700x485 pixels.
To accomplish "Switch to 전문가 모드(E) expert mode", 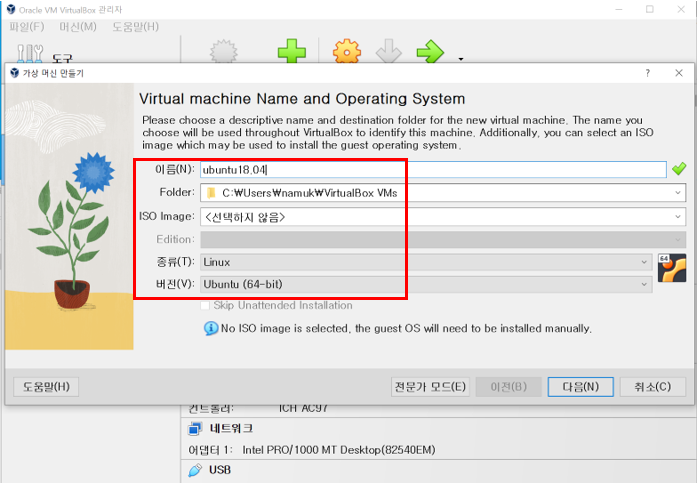I will [430, 387].
